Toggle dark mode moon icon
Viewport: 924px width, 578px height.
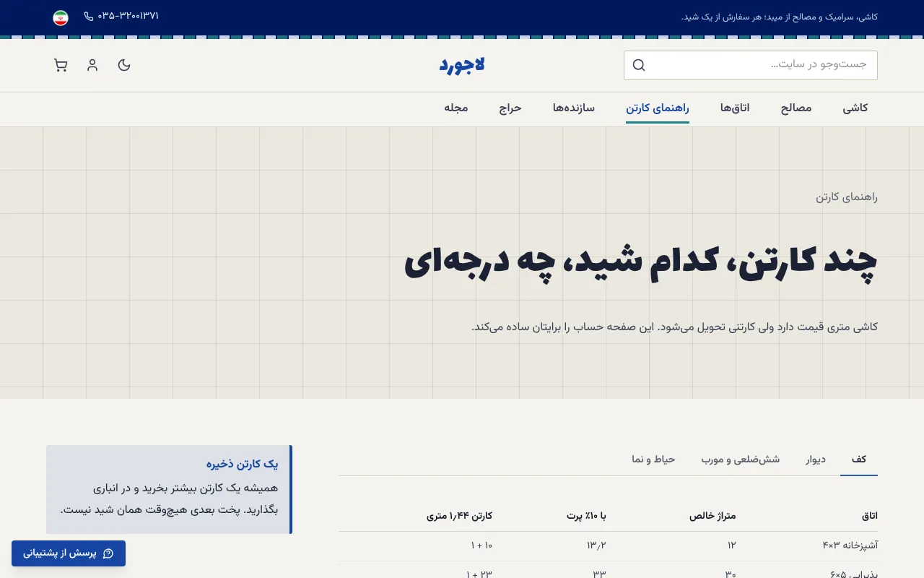click(124, 65)
